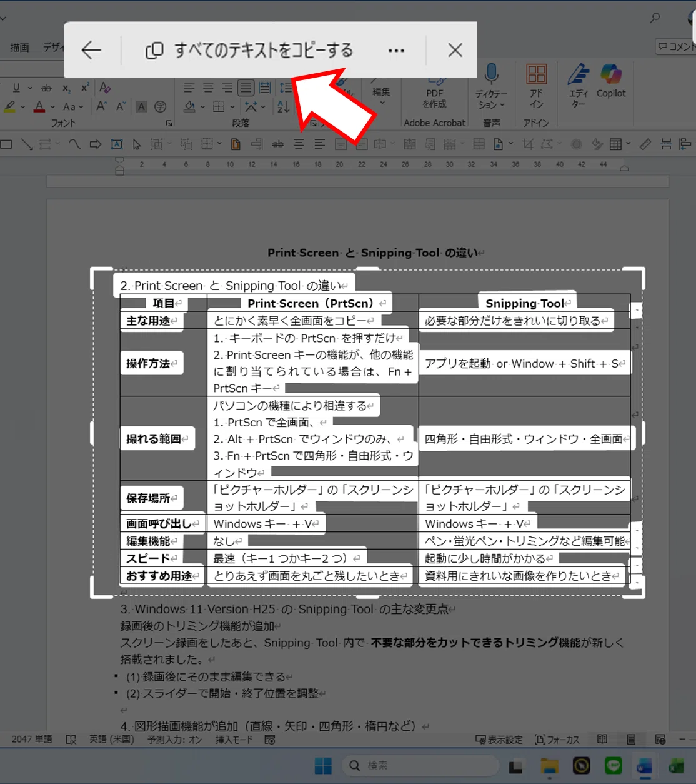
Task: Launch Copilot from ribbon
Action: (611, 81)
